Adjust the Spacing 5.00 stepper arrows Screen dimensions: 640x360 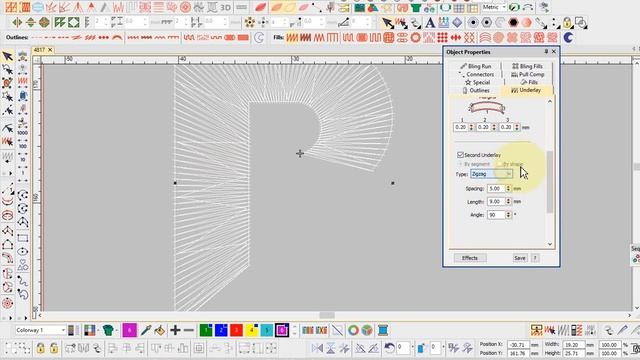coord(508,189)
